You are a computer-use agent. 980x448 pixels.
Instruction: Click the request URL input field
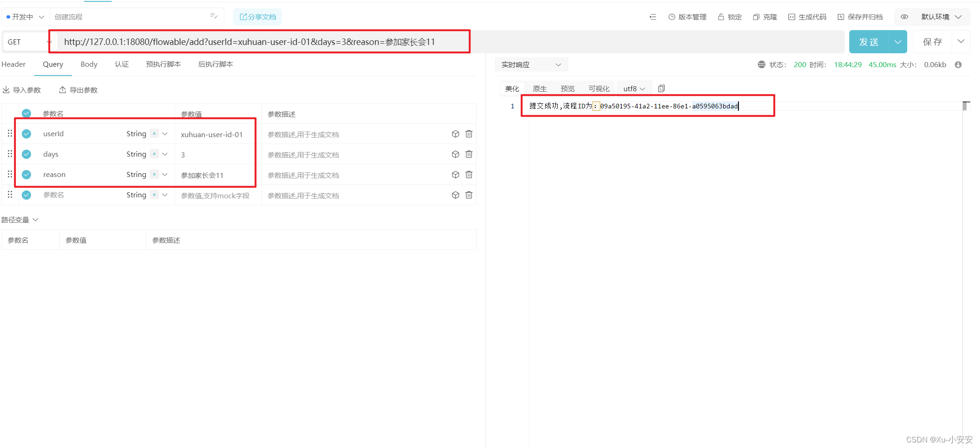tap(450, 42)
